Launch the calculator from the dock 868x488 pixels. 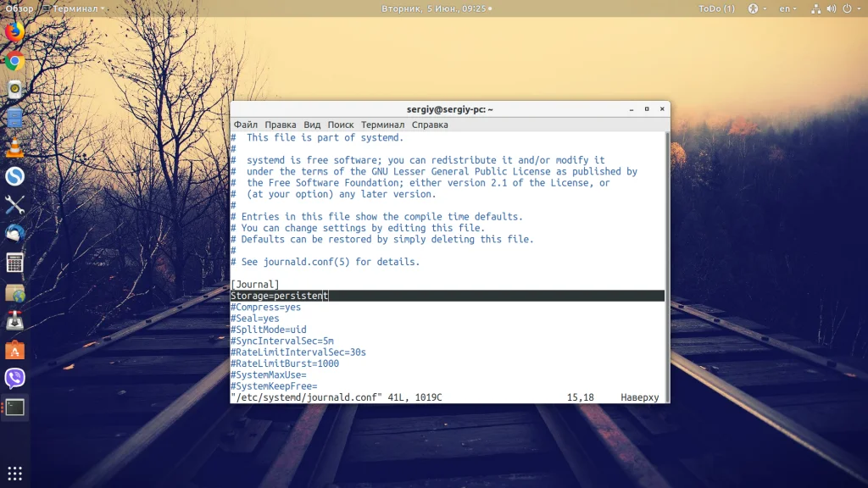pos(14,263)
